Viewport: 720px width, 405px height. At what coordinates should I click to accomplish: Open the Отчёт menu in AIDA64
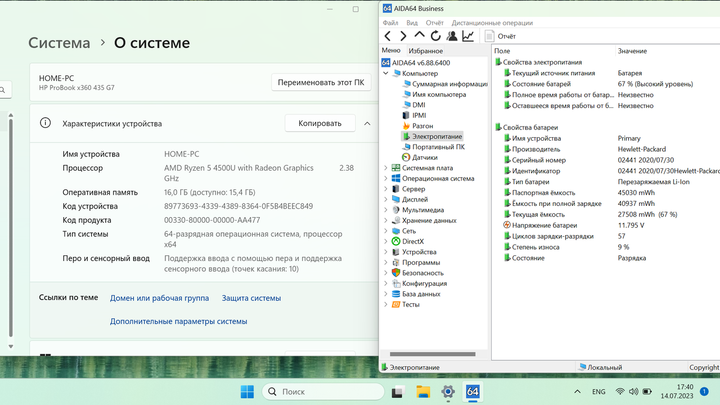click(x=434, y=22)
